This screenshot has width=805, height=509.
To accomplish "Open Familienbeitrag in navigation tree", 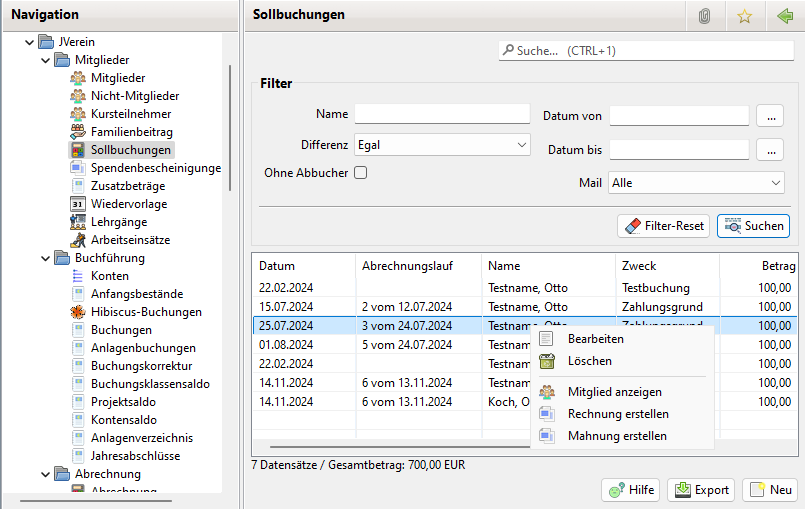I will pos(131,132).
